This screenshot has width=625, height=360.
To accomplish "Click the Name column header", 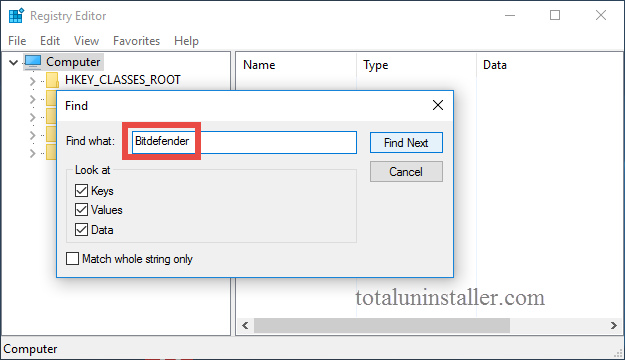I will coord(259,65).
